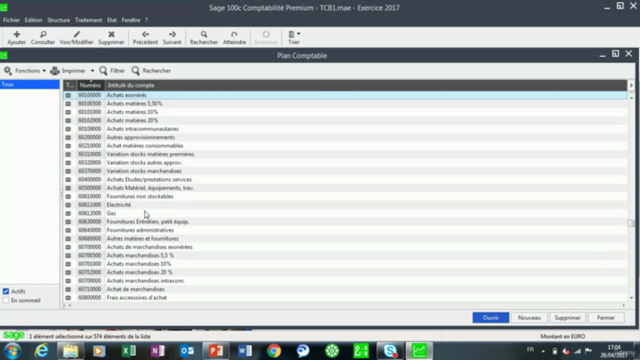Open PowerPoint from the taskbar
This screenshot has width=640, height=360.
[x=216, y=351]
